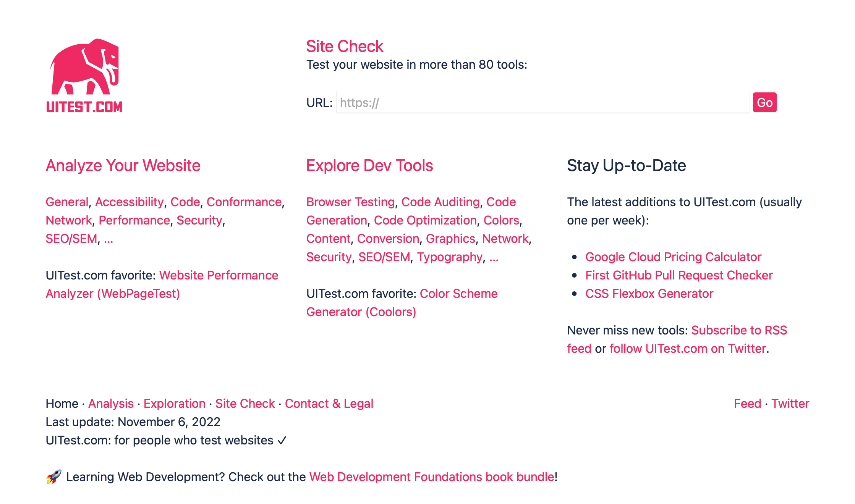Open Web Development Foundations book bundle link
Image resolution: width=855 pixels, height=504 pixels.
432,477
